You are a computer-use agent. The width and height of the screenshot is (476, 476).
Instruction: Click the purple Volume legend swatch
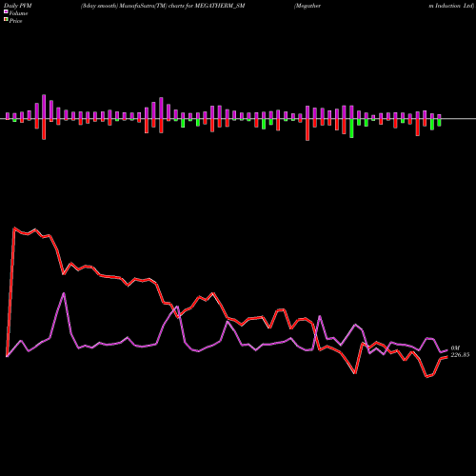point(6,11)
